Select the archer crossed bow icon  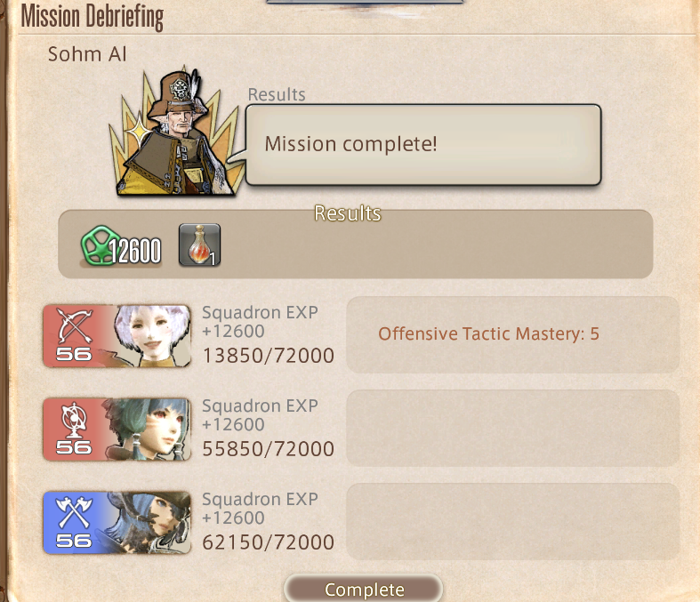[75, 325]
